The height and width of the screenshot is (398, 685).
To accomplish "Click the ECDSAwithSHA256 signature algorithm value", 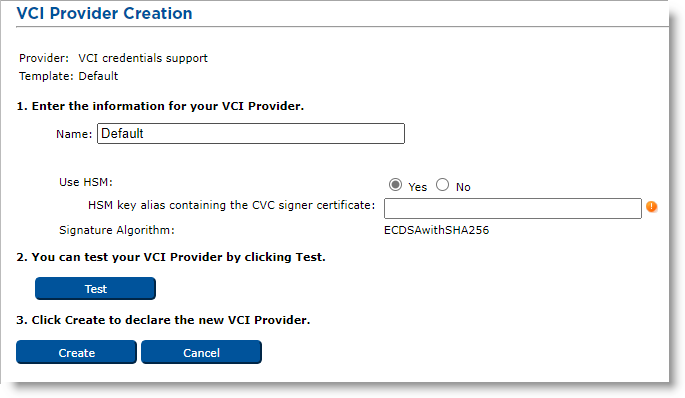I will click(436, 230).
